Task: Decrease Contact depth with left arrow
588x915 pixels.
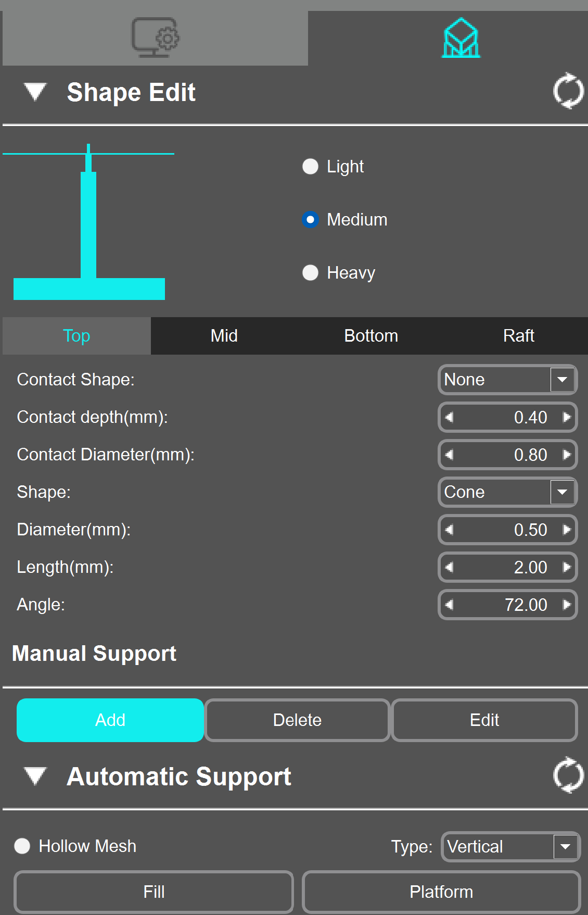Action: tap(450, 417)
